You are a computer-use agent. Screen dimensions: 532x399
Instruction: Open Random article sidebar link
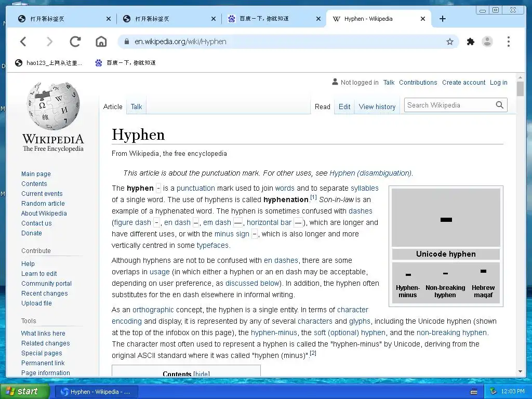(x=43, y=203)
